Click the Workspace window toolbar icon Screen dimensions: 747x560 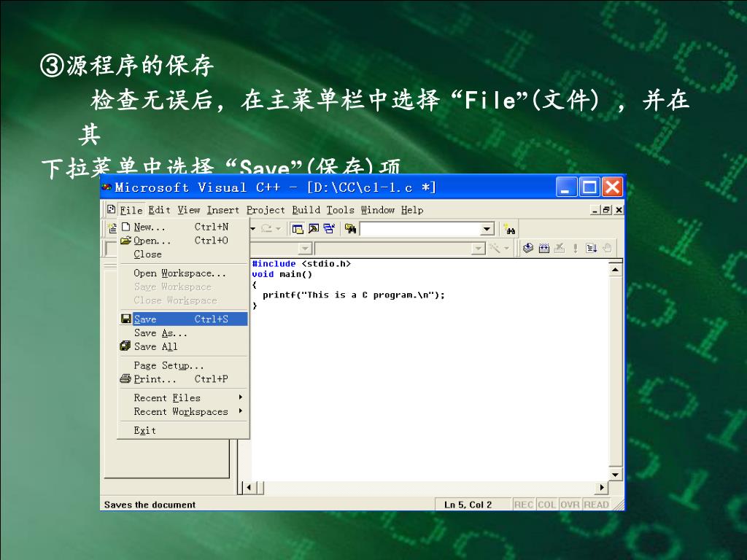[x=298, y=229]
